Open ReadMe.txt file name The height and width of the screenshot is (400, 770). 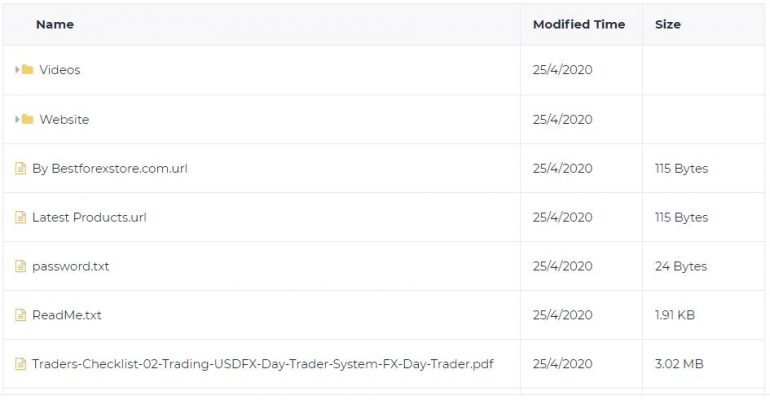66,315
